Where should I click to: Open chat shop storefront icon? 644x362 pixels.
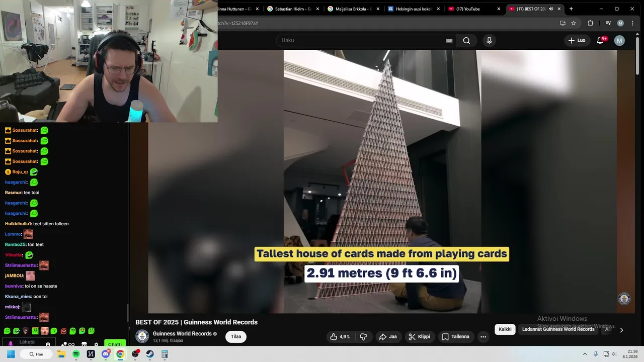click(x=84, y=345)
